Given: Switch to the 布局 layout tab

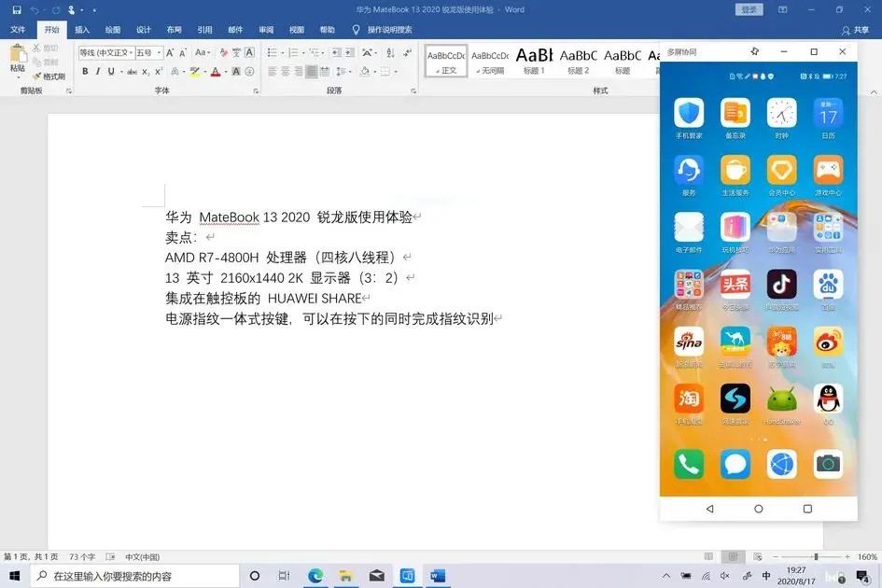Looking at the screenshot, I should coord(174,29).
